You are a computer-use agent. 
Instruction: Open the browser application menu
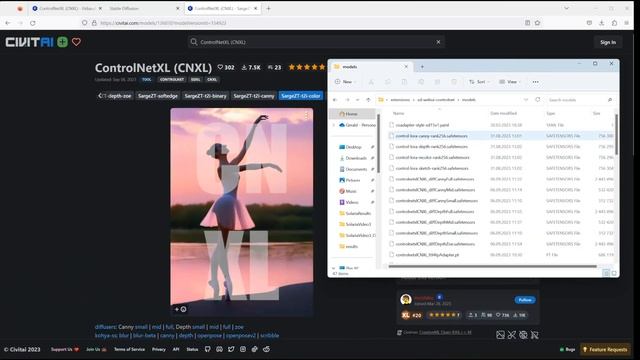[x=627, y=23]
